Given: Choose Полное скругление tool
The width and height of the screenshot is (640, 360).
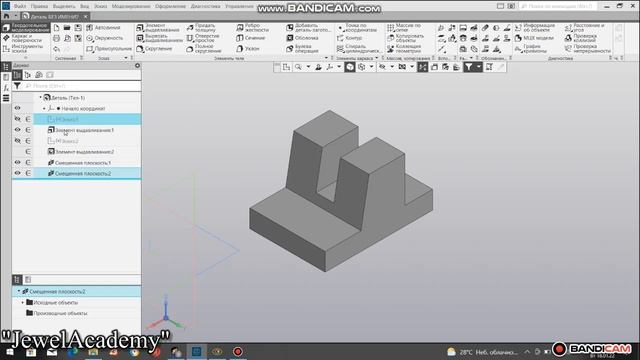Looking at the screenshot, I should click(x=204, y=49).
